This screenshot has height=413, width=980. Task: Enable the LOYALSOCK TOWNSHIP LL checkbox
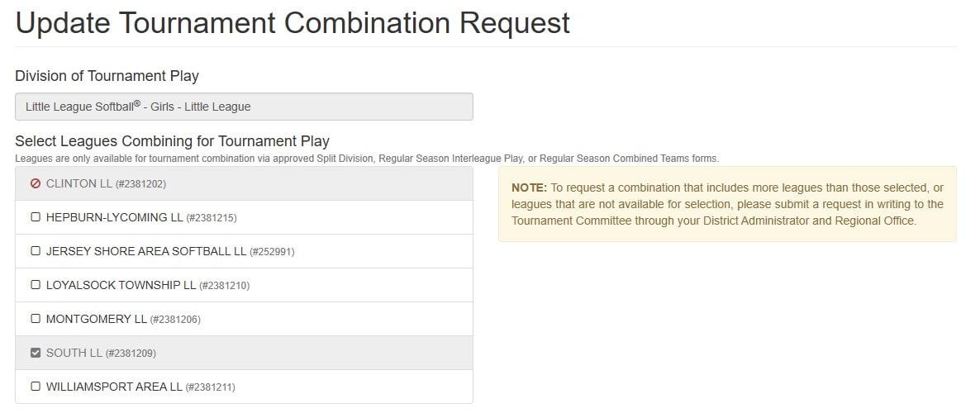[36, 285]
